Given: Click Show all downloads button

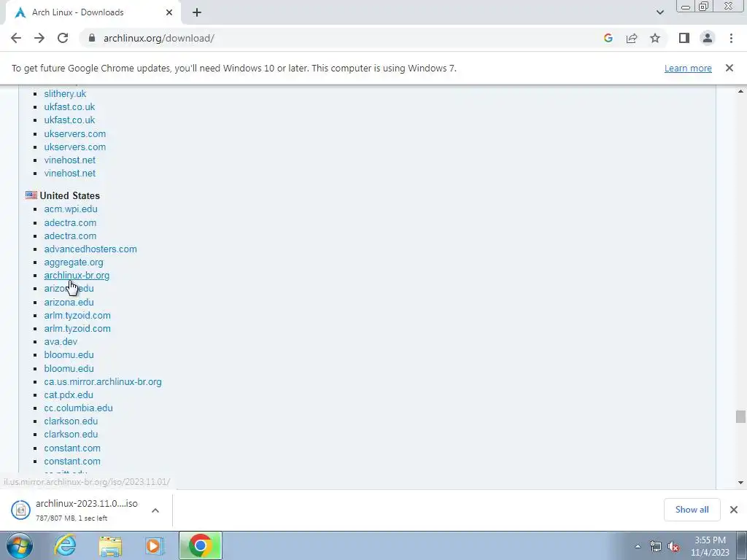Looking at the screenshot, I should coord(692,510).
